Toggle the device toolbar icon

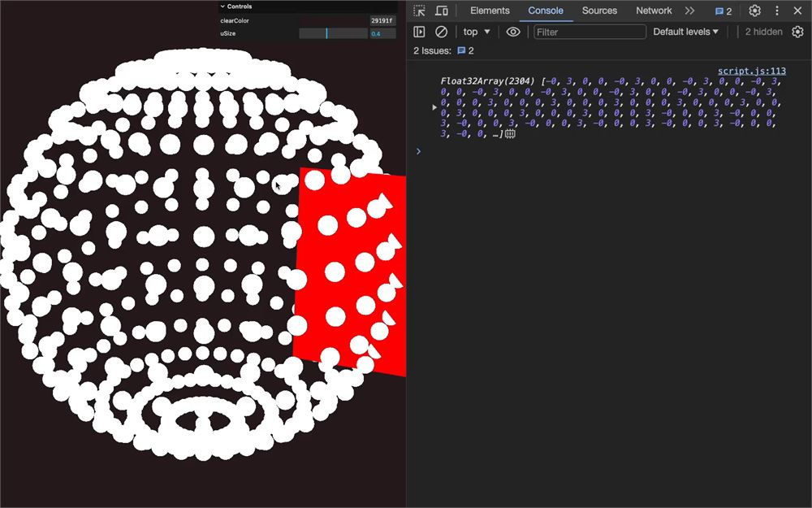pos(441,11)
